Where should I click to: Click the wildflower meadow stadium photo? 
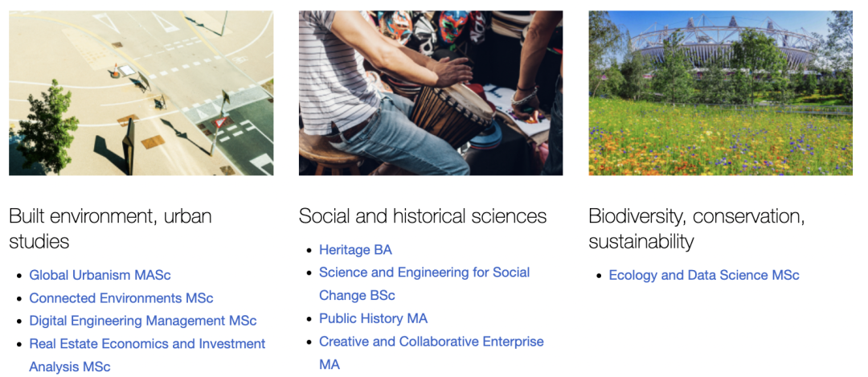720,93
